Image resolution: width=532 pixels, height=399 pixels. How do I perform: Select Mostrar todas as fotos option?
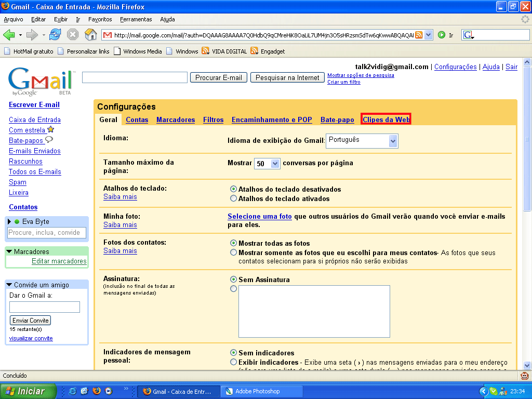coord(233,243)
